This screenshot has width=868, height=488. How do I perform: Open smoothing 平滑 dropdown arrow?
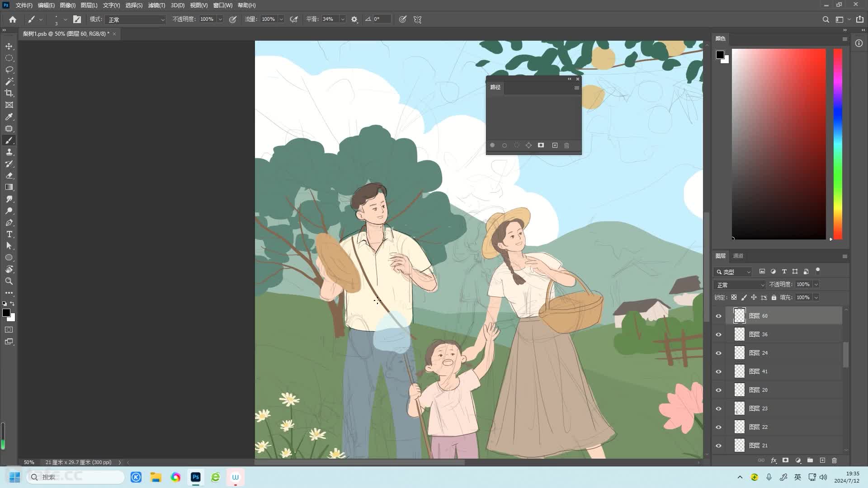[343, 19]
